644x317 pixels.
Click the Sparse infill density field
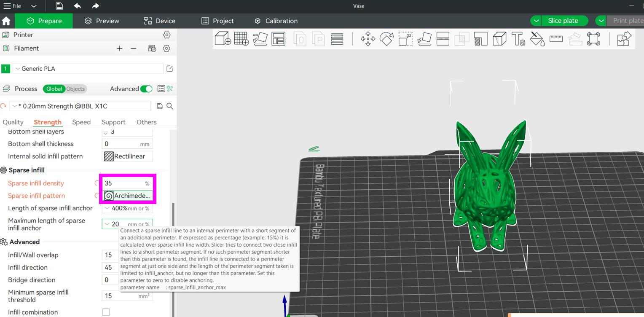pos(127,183)
